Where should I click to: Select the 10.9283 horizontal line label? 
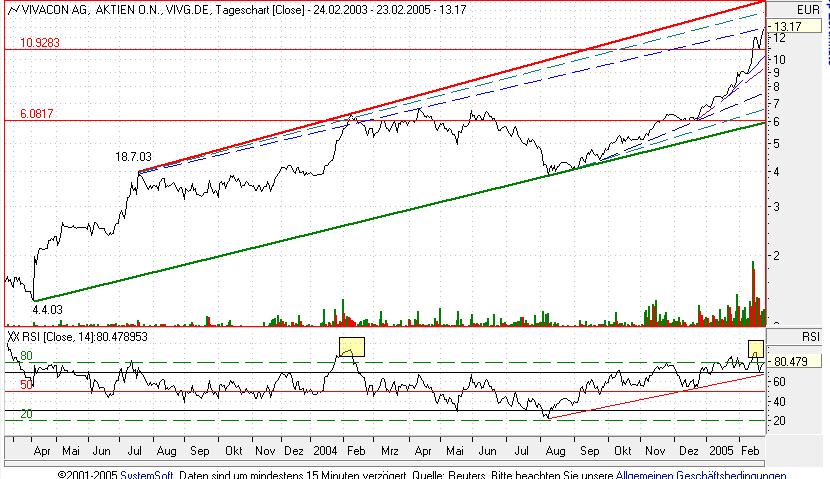coord(40,42)
